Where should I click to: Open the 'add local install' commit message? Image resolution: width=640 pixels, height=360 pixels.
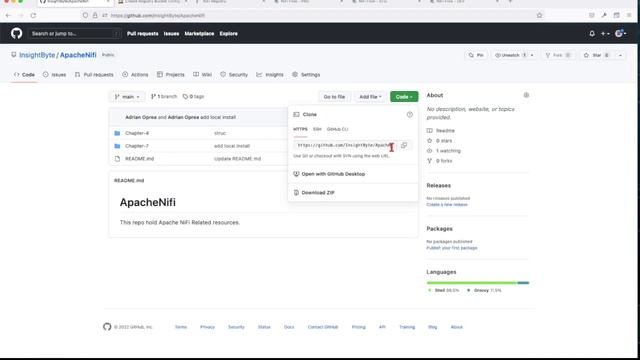(x=231, y=146)
